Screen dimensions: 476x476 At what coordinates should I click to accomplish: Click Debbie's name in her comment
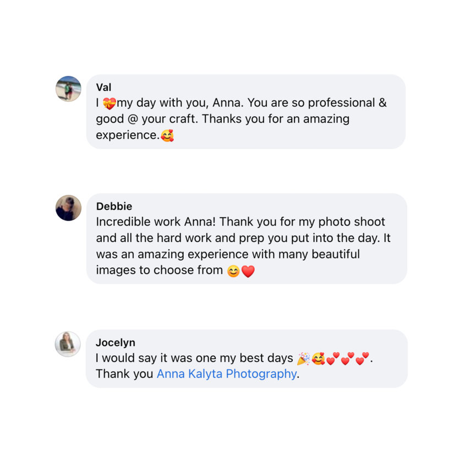click(114, 206)
